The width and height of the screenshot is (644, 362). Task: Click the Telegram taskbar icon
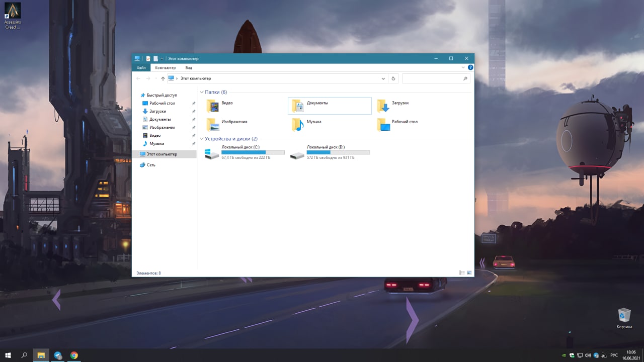tap(58, 355)
